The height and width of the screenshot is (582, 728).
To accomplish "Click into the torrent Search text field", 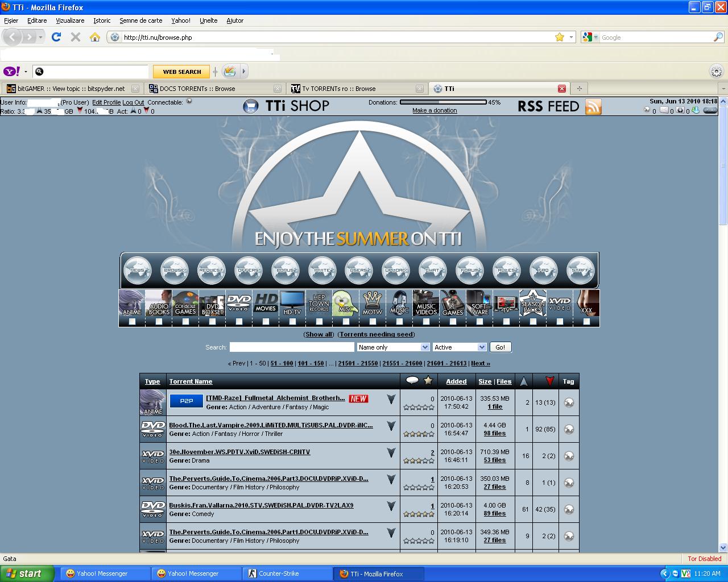I will 292,347.
